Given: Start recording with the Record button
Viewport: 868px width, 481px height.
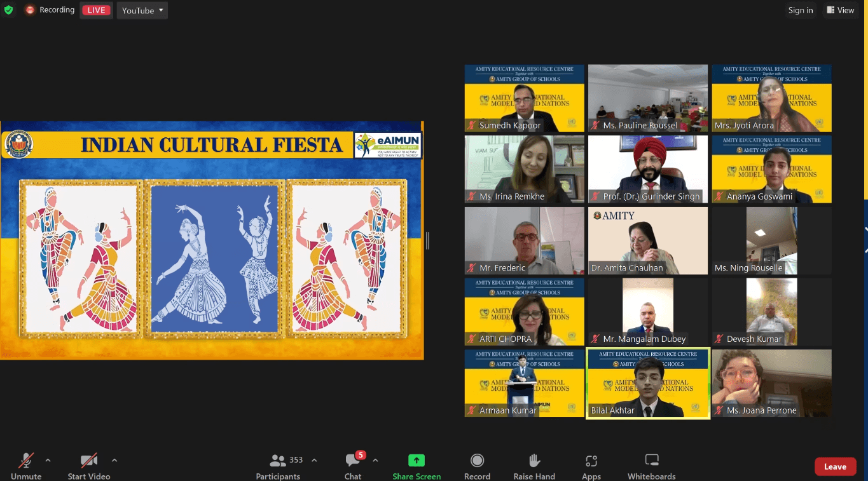Looking at the screenshot, I should (x=477, y=466).
